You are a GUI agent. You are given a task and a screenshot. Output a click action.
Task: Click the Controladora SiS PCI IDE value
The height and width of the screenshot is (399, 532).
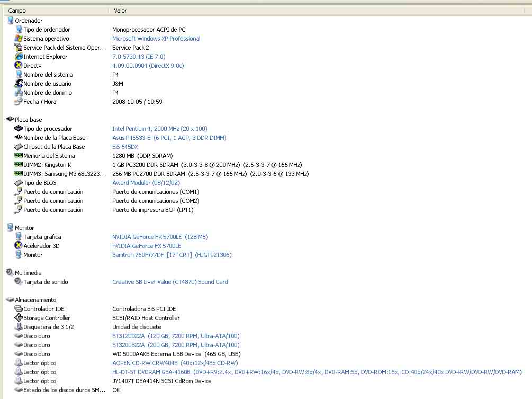tap(144, 309)
